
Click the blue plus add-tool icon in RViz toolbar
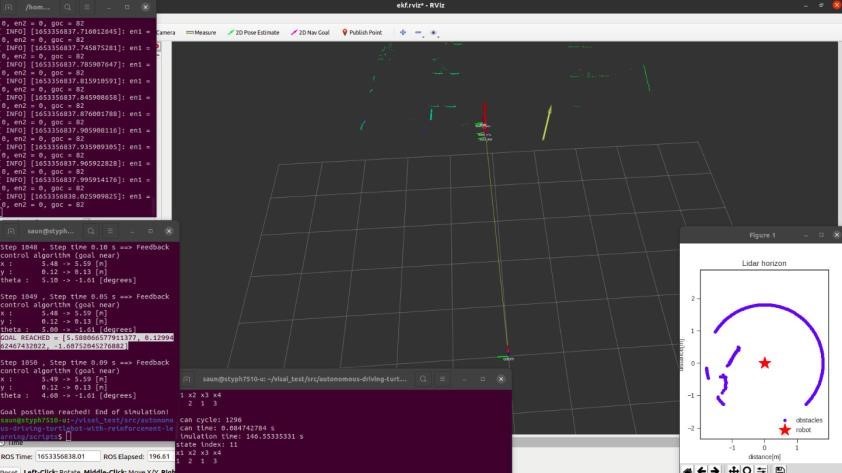[x=403, y=32]
